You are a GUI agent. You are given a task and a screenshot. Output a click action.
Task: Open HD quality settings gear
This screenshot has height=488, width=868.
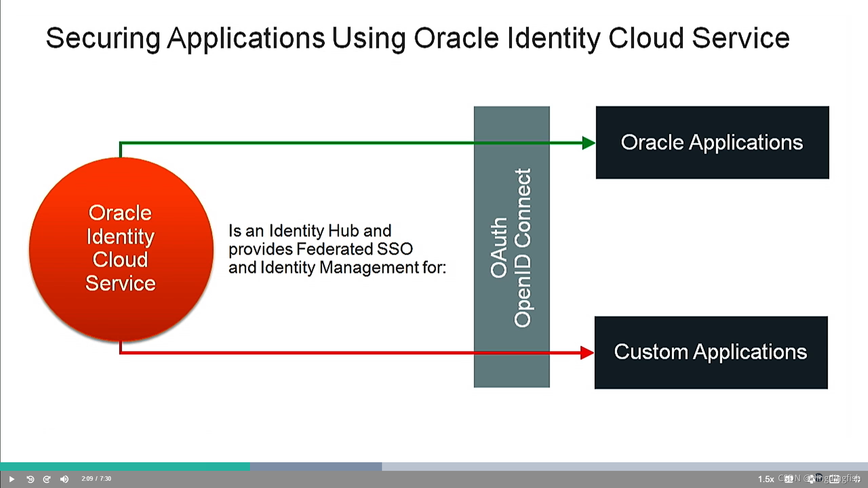[812, 479]
